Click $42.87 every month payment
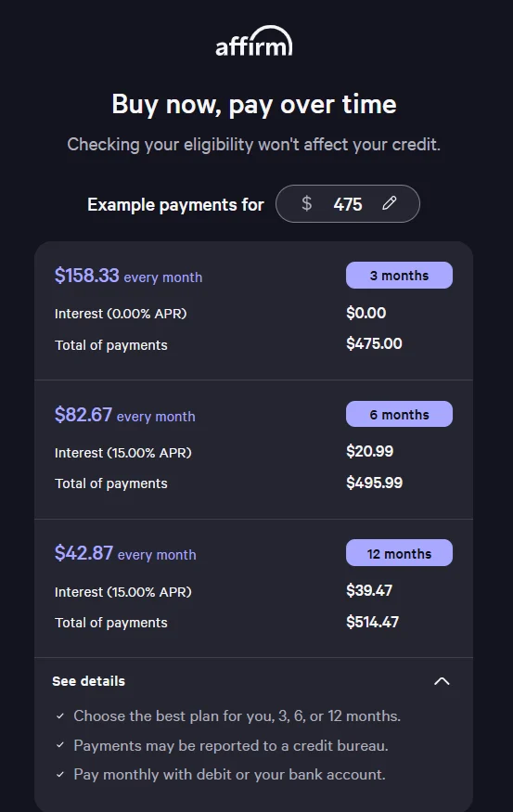Viewport: 513px width, 812px height. [x=125, y=553]
